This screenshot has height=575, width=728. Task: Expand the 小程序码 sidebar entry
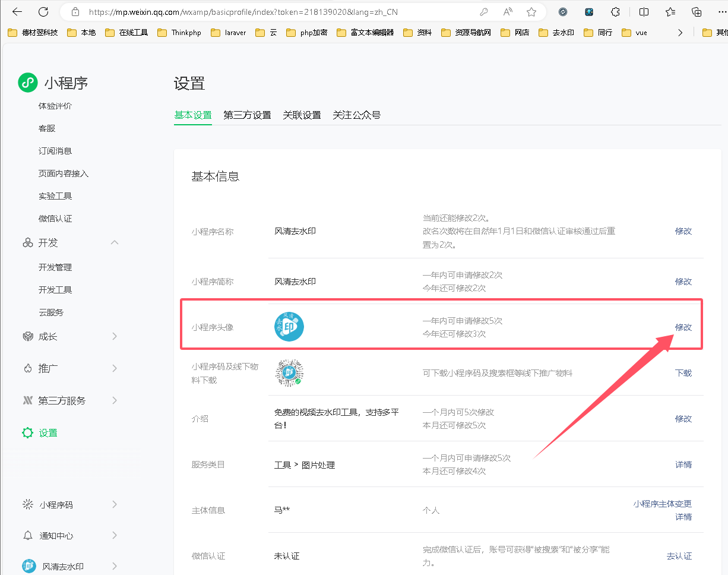pyautogui.click(x=115, y=504)
